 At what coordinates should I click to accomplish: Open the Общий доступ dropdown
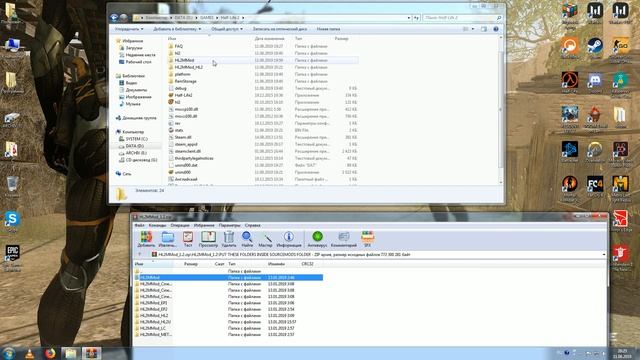click(x=227, y=29)
